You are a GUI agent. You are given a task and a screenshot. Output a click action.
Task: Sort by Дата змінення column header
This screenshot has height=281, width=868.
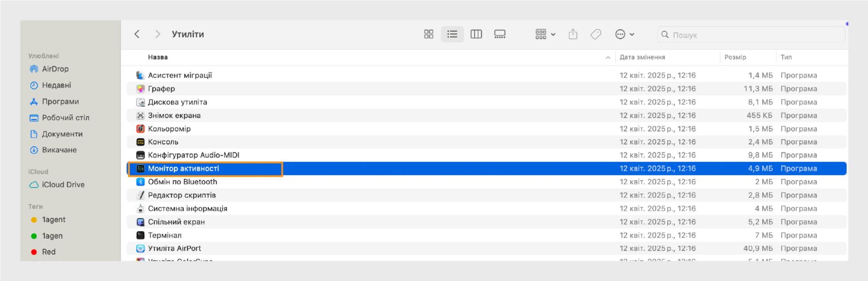[x=642, y=57]
